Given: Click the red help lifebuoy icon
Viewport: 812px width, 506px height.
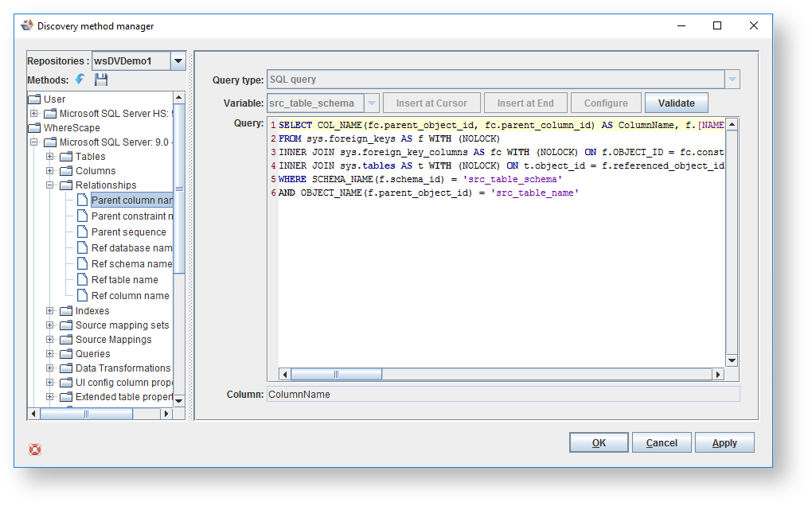Looking at the screenshot, I should [x=35, y=450].
